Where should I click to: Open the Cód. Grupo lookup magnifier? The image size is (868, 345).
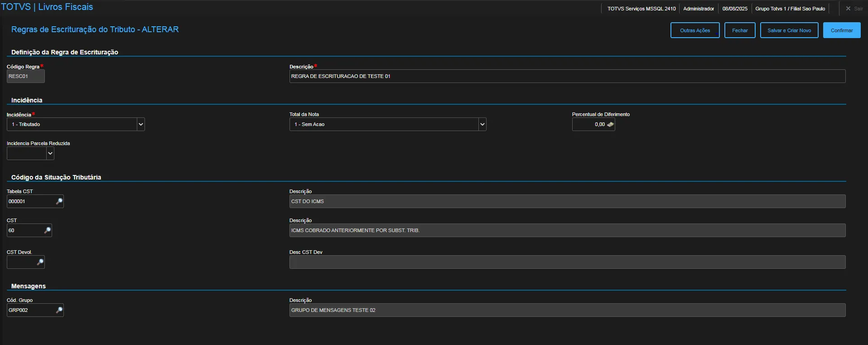point(59,310)
